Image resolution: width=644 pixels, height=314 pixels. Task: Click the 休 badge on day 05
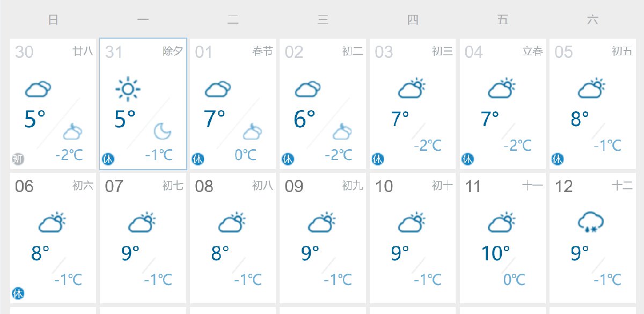[558, 159]
